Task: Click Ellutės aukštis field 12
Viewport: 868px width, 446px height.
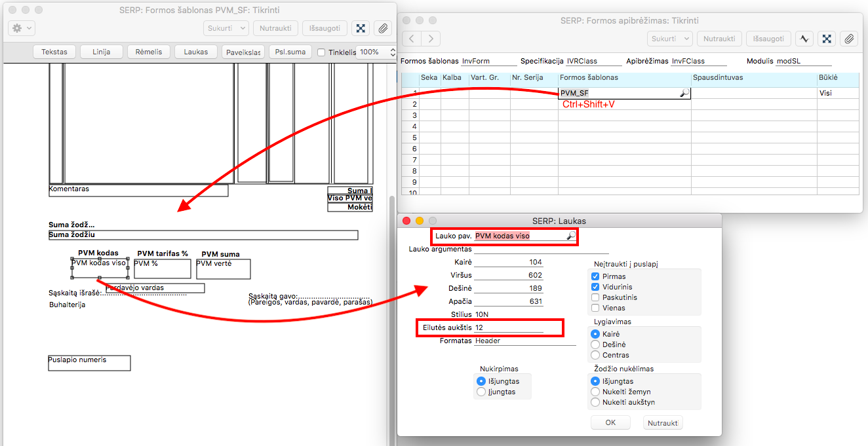Action: [x=509, y=327]
